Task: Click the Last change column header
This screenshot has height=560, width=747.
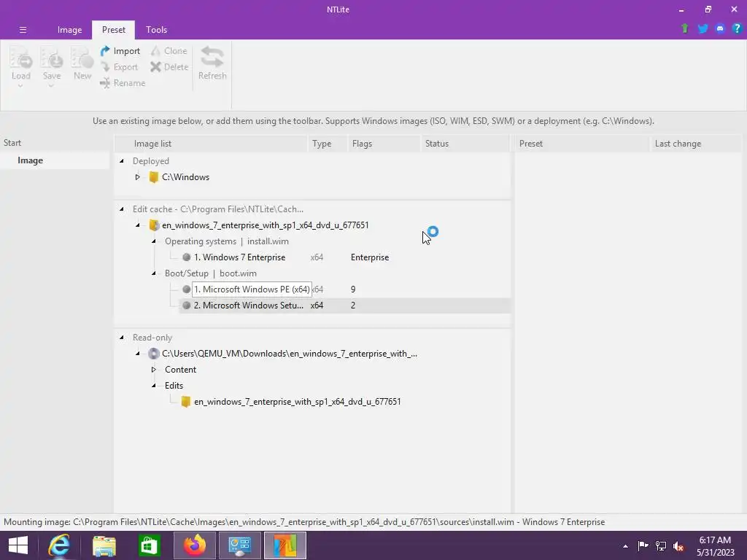Action: point(695,144)
